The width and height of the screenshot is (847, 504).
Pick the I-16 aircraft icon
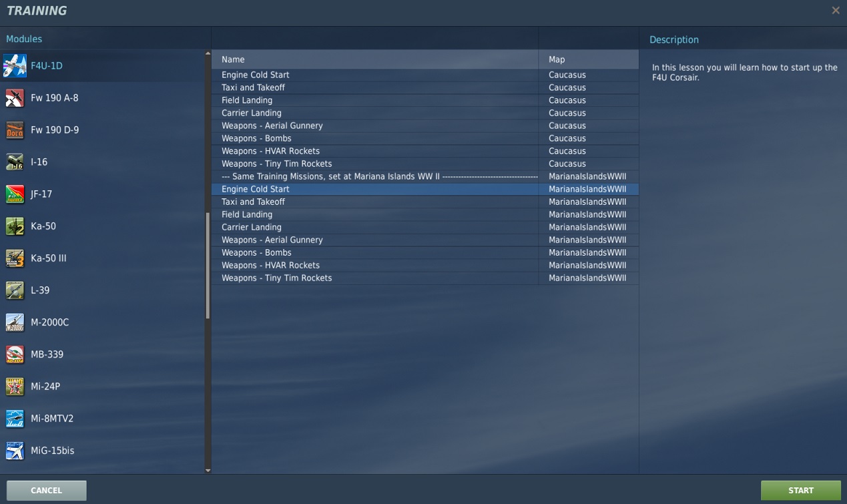(x=15, y=162)
